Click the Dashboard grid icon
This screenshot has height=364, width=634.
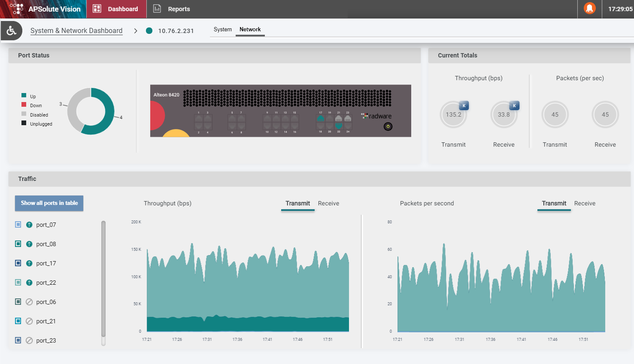(97, 9)
